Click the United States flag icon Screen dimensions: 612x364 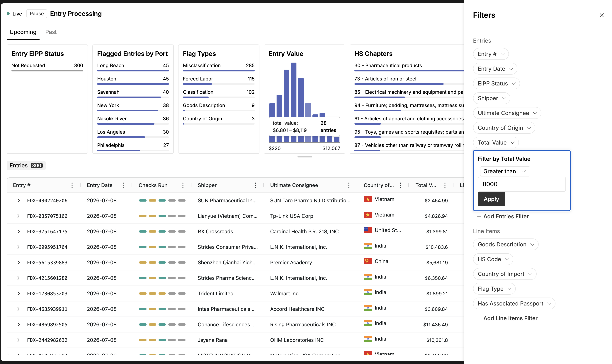pos(368,230)
